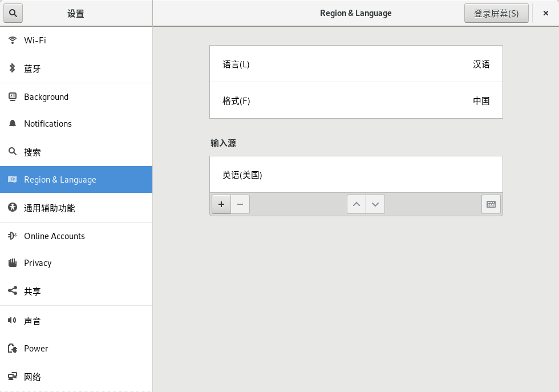The width and height of the screenshot is (559, 392).
Task: Add a new input source with plus button
Action: (221, 204)
